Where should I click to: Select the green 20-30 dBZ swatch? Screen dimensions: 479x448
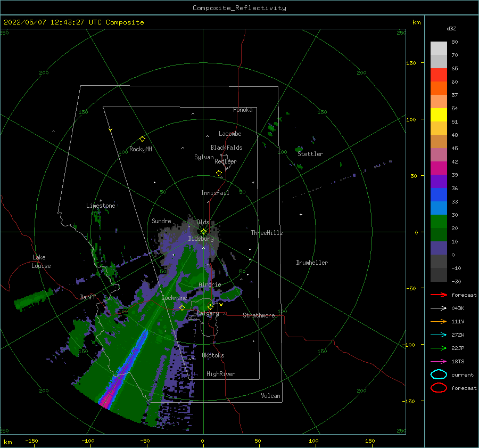click(x=439, y=221)
